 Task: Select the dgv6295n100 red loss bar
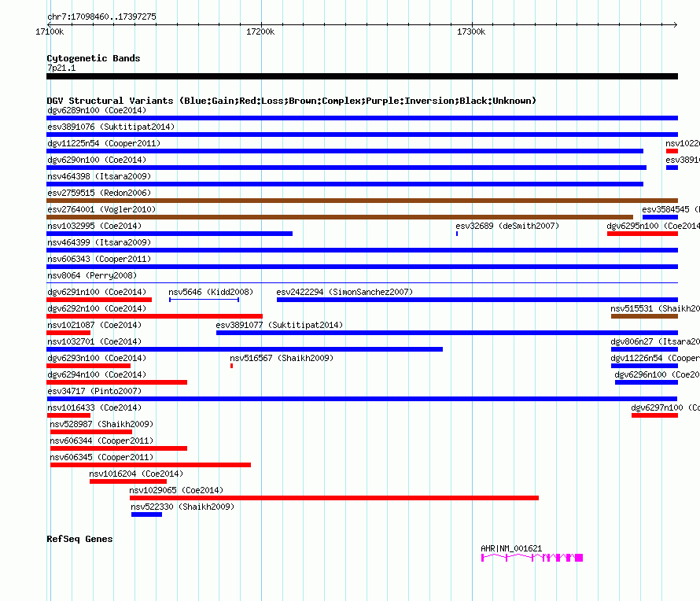[643, 234]
